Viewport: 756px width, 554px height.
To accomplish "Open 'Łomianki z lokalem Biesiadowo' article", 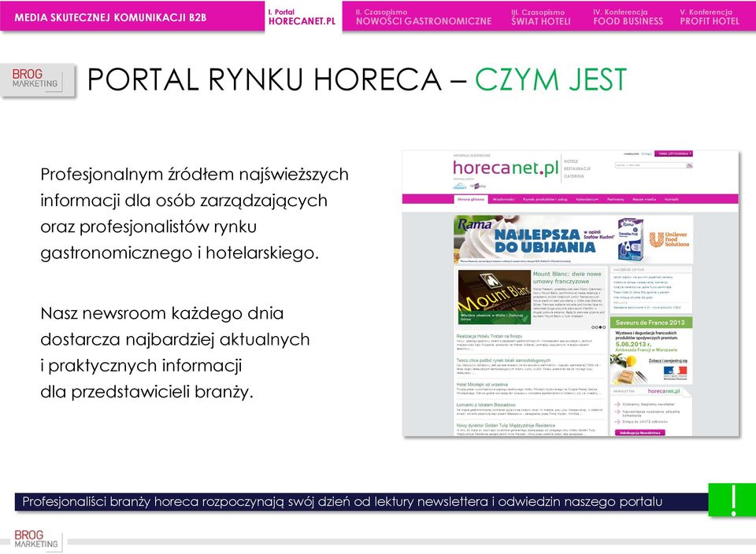I will 486,405.
